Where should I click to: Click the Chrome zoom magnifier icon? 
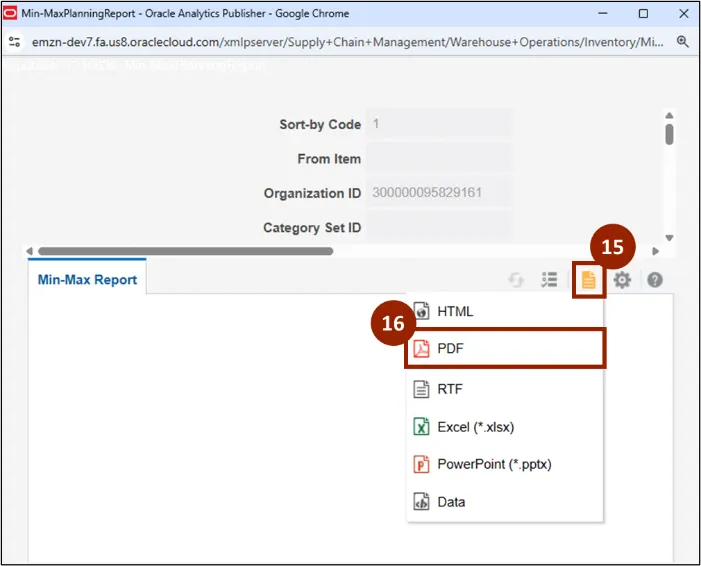point(683,42)
